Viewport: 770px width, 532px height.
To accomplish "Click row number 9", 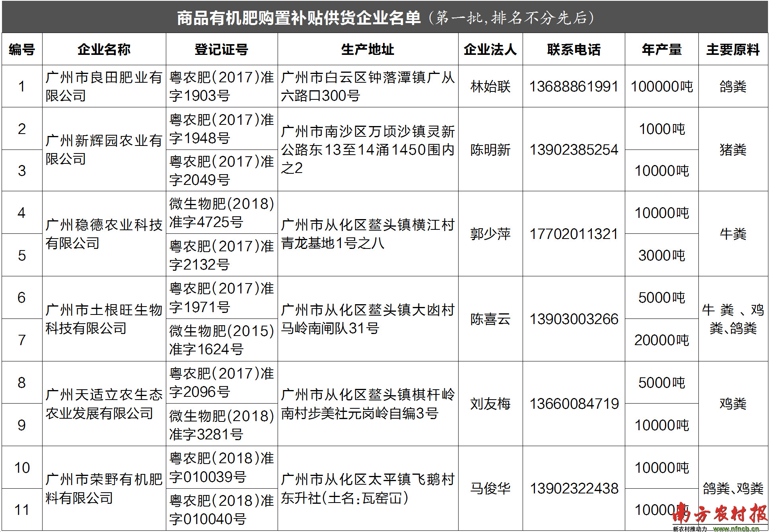I will 22,425.
